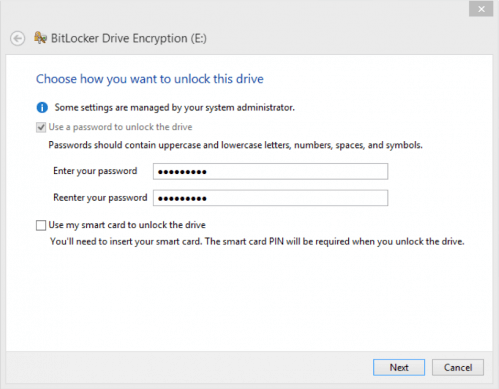Click the 'Enter your password' label

(95, 171)
